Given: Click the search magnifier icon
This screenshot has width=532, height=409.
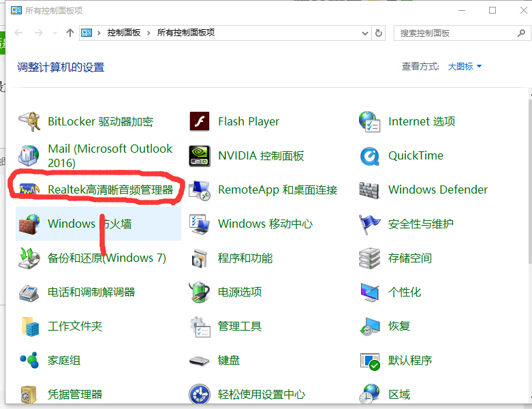Looking at the screenshot, I should 521,33.
